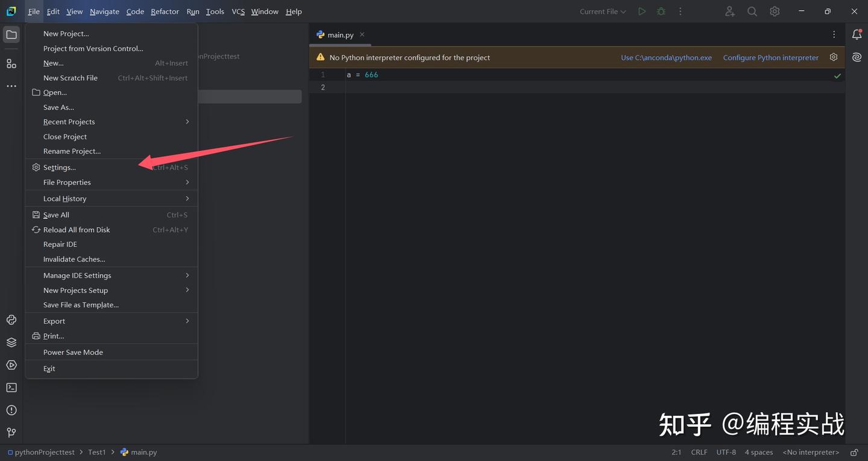
Task: Select New... in the File menu
Action: click(x=112, y=63)
